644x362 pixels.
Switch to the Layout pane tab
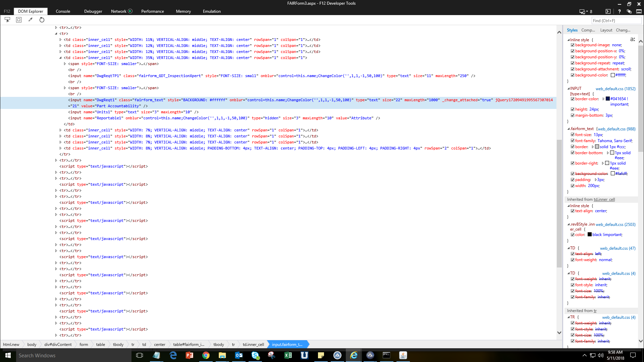(606, 30)
